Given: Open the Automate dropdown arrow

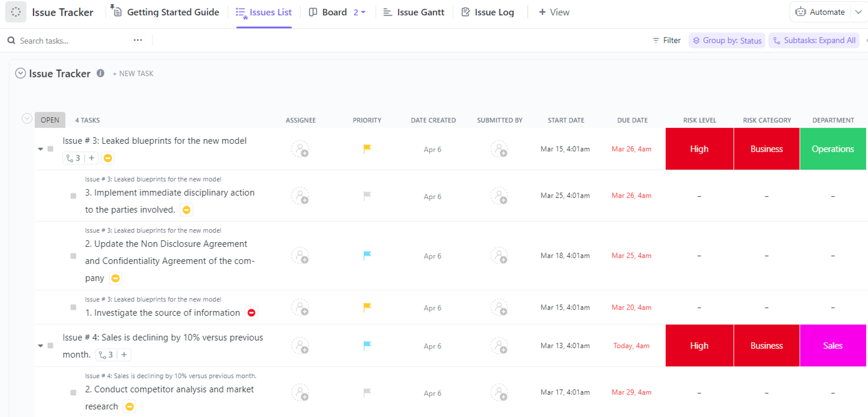Looking at the screenshot, I should tap(857, 12).
